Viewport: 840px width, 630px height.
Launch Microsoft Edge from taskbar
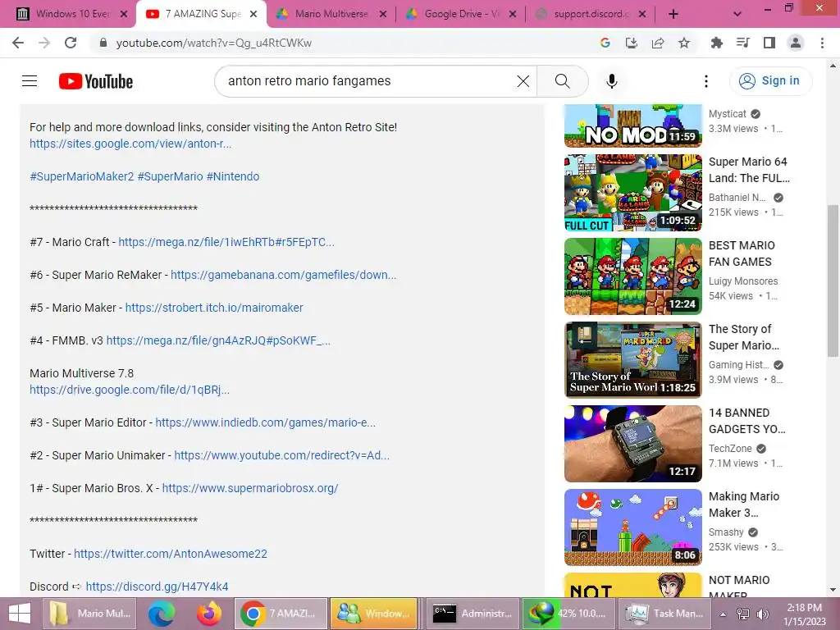click(162, 614)
